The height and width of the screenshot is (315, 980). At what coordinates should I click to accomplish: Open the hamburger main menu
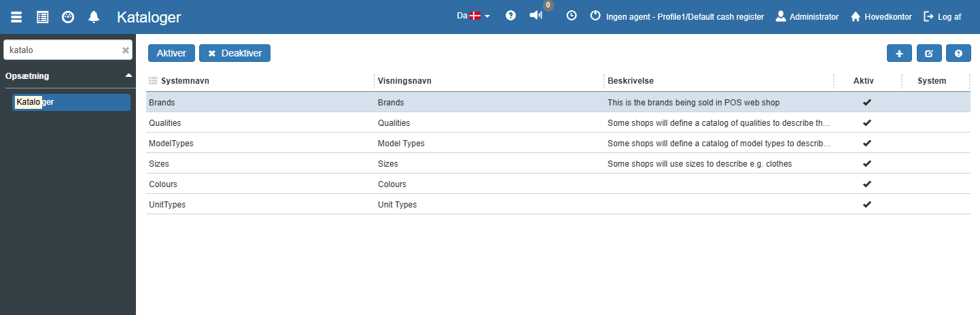(16, 17)
